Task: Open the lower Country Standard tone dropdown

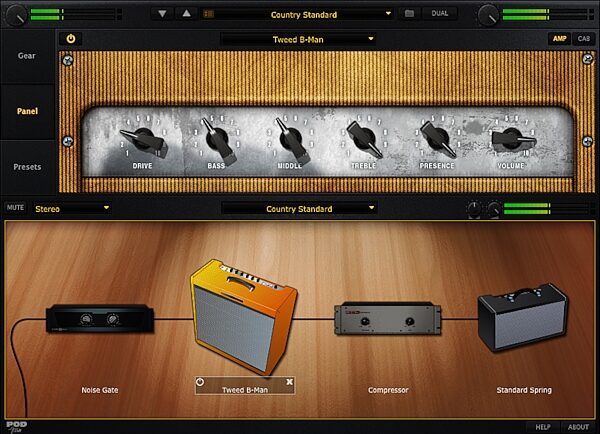Action: (x=299, y=209)
